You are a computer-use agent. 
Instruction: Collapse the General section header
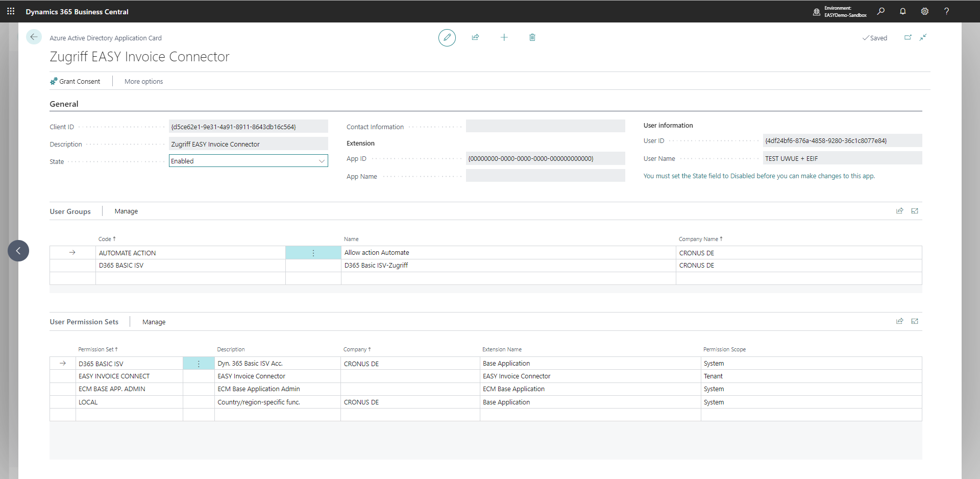coord(64,104)
